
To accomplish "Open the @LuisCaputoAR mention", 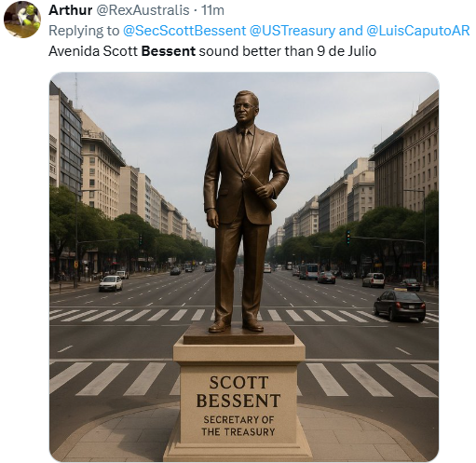I will [417, 31].
